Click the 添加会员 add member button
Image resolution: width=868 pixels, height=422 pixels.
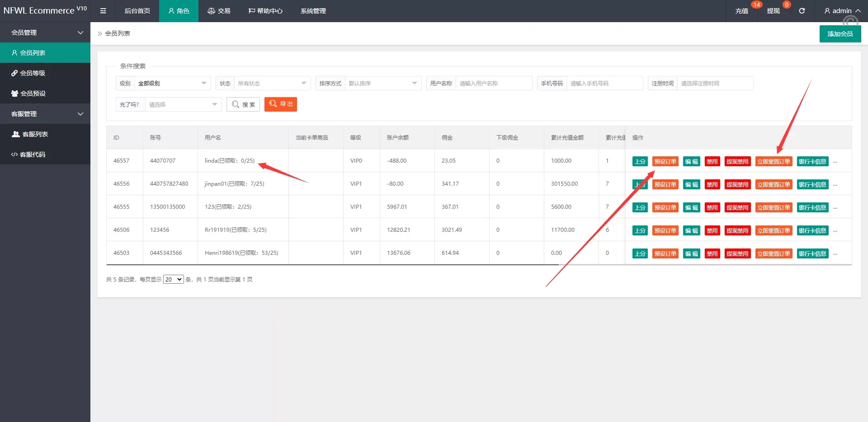[x=840, y=34]
